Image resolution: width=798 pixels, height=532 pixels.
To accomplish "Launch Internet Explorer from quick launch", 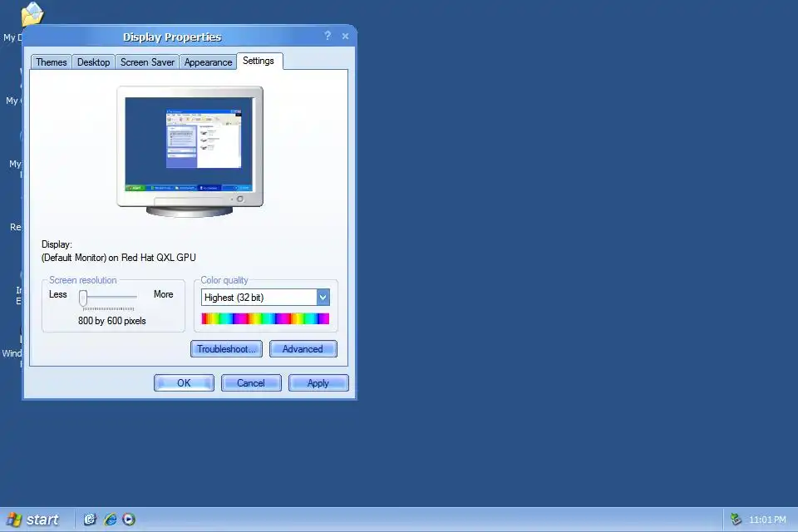I will coord(110,520).
